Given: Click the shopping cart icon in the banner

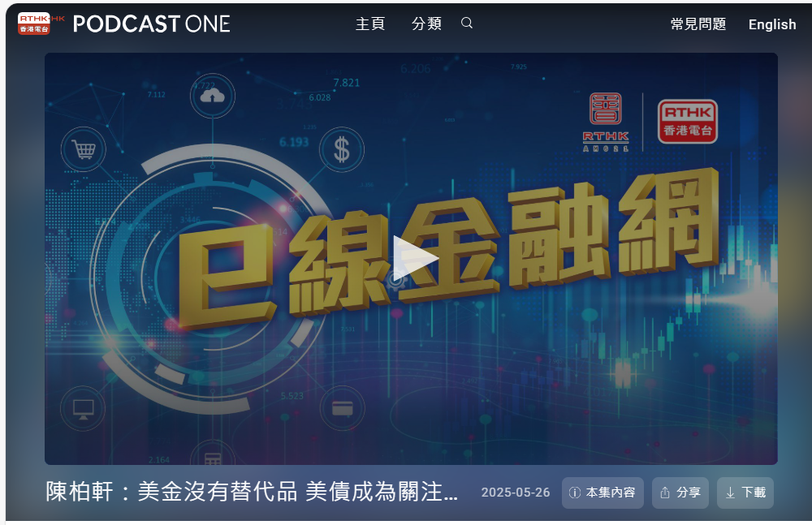Looking at the screenshot, I should tap(84, 149).
